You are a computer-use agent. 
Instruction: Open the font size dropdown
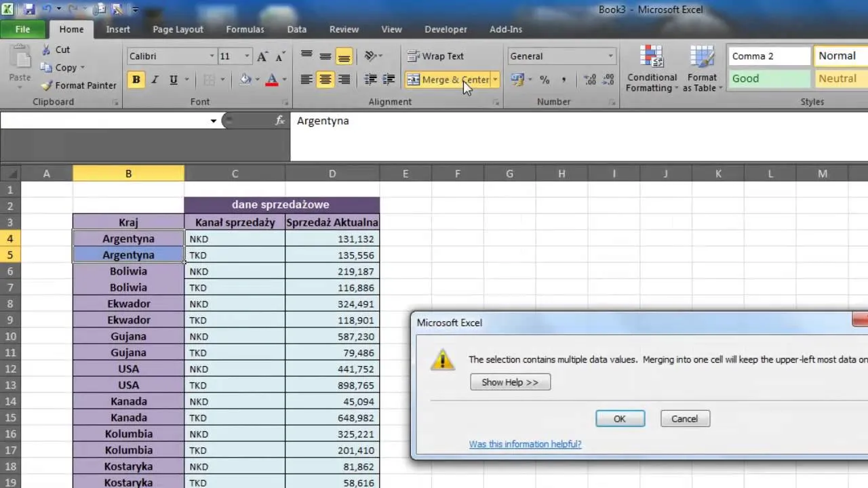pyautogui.click(x=247, y=56)
